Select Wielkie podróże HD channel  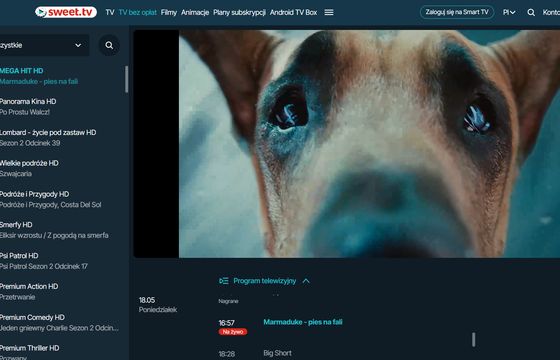pos(62,168)
